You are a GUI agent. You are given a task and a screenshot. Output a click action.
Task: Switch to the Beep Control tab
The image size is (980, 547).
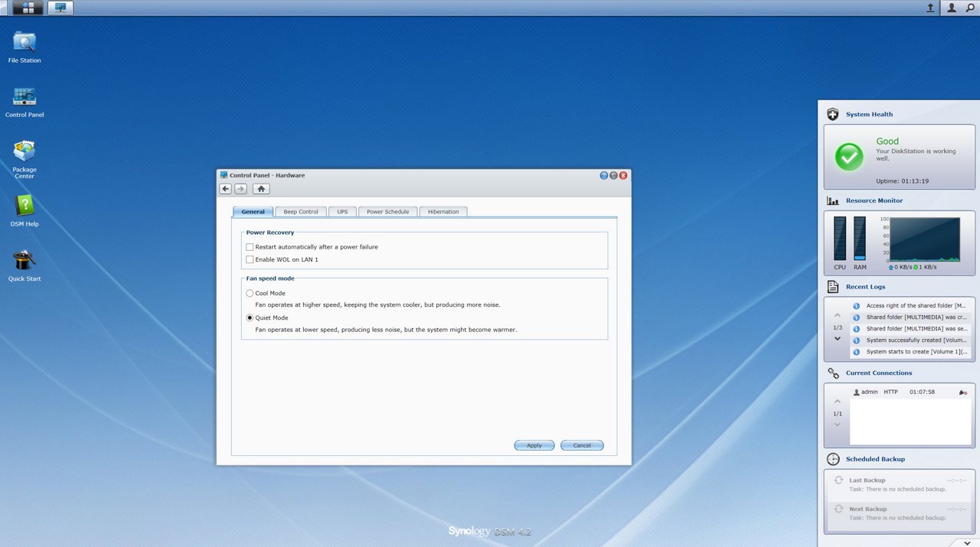pos(301,211)
